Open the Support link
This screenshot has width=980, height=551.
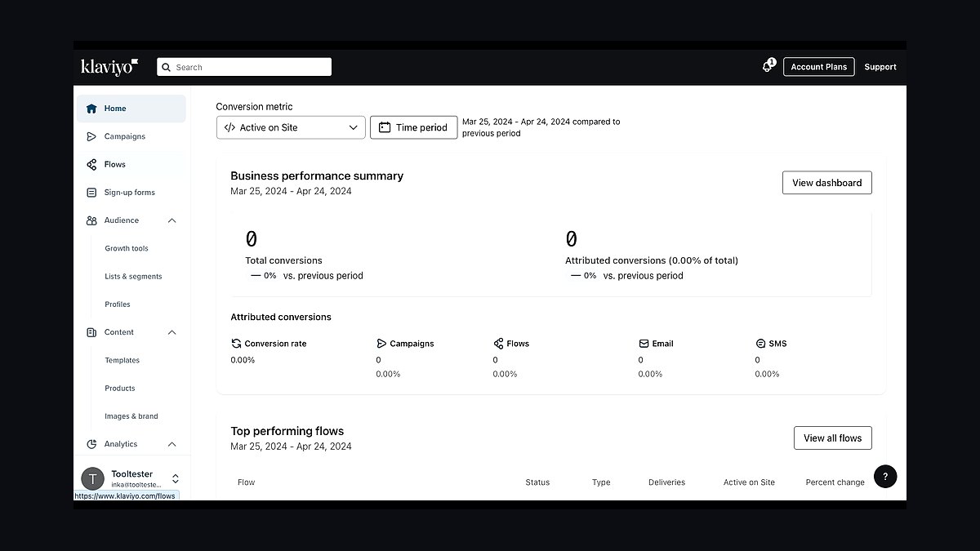click(880, 67)
